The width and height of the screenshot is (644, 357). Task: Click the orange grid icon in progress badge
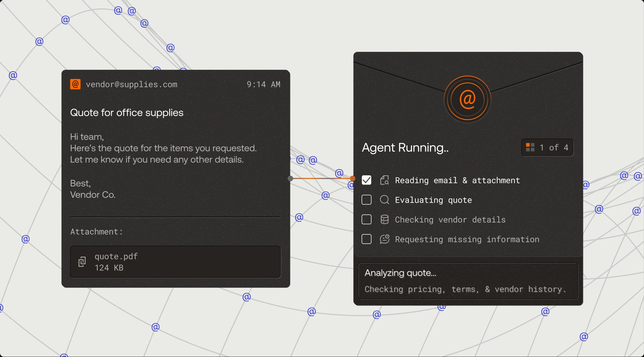pyautogui.click(x=530, y=147)
